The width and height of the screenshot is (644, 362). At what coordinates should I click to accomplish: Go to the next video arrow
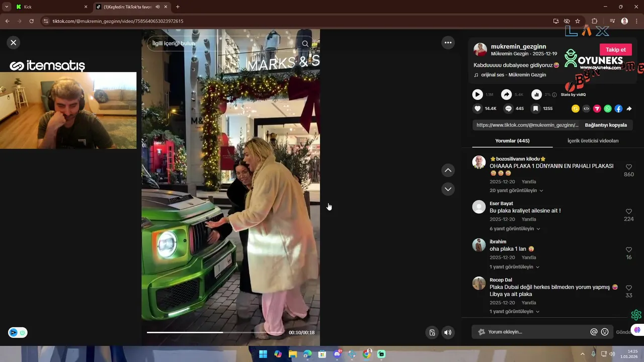pos(448,189)
